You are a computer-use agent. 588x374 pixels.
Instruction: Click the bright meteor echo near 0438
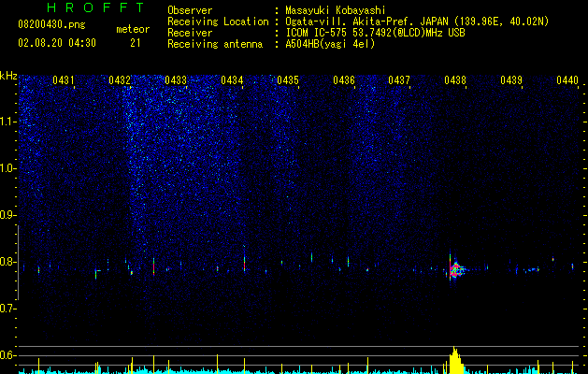[455, 269]
